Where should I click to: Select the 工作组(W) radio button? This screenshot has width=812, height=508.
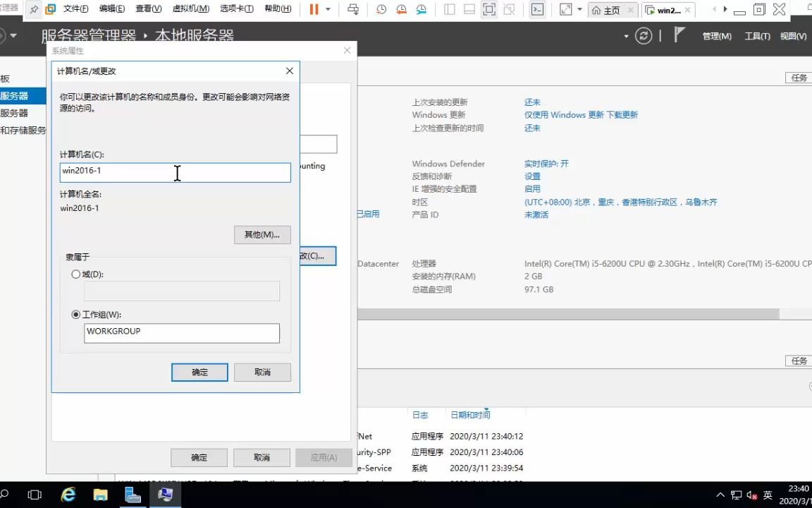point(75,315)
